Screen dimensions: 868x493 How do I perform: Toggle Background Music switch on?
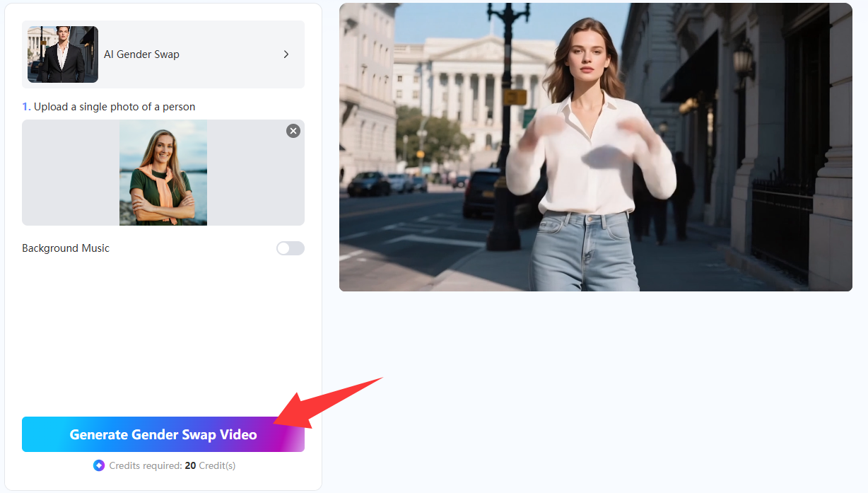coord(290,248)
